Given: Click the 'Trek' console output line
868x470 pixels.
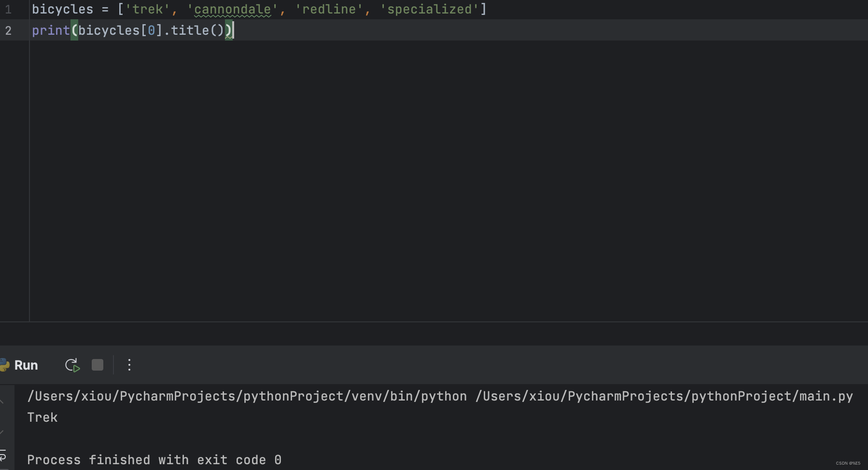Looking at the screenshot, I should pos(42,418).
